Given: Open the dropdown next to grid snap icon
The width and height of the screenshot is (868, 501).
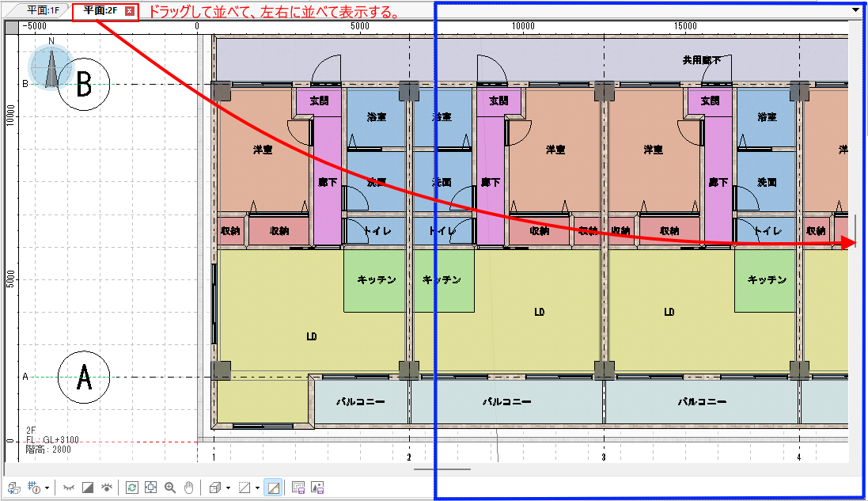Looking at the screenshot, I should click(47, 488).
